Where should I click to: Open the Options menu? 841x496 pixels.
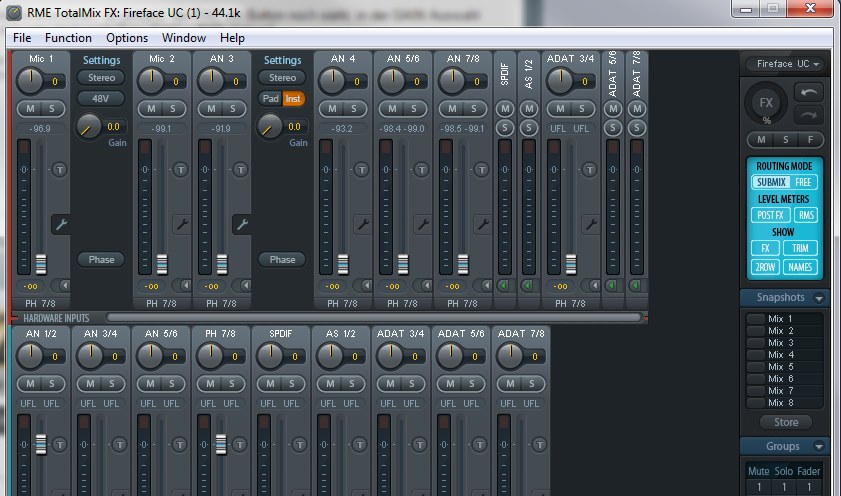coord(127,38)
